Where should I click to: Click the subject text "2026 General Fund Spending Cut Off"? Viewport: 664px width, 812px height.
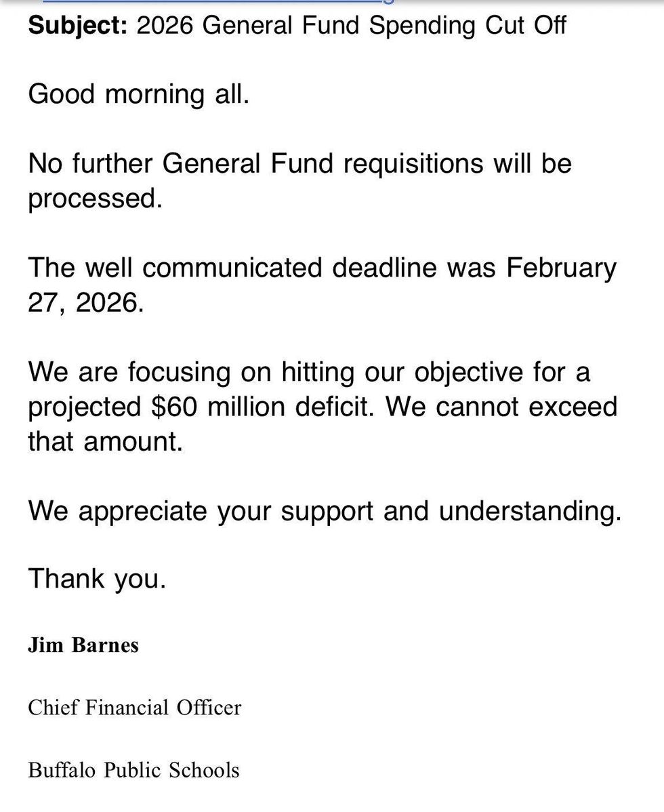[x=351, y=26]
